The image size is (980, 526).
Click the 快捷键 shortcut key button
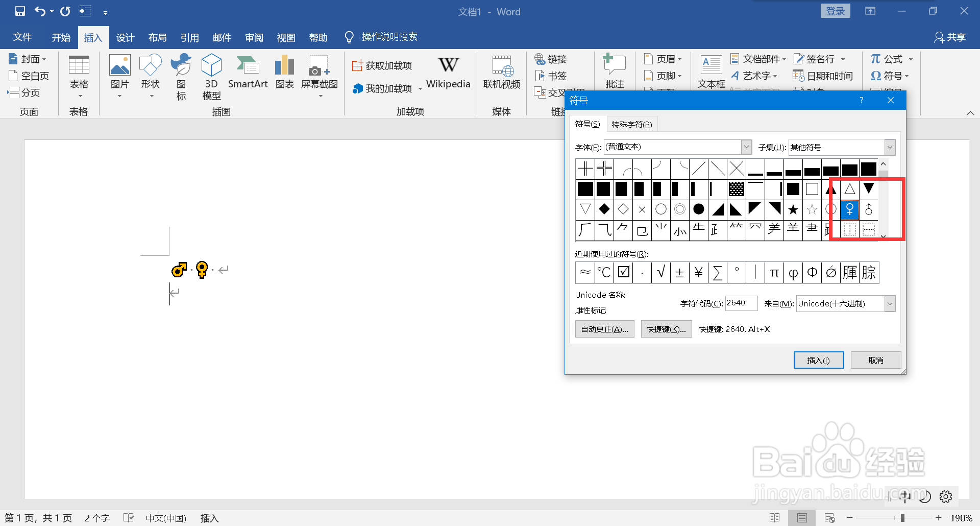(x=666, y=329)
